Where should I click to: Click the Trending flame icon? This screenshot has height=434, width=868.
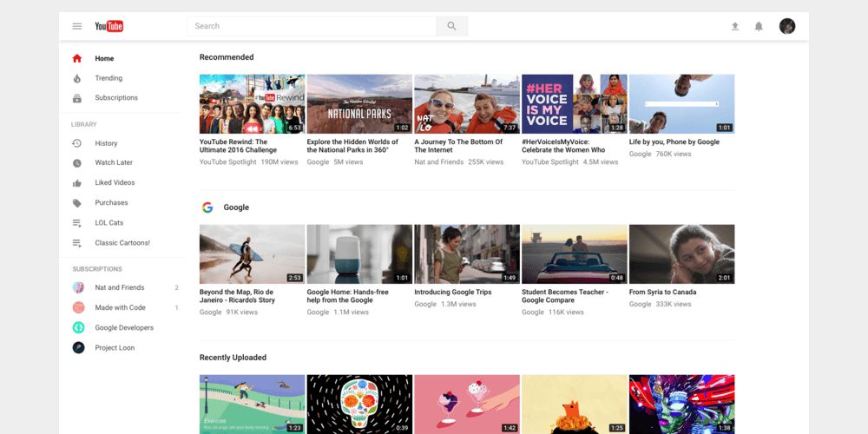tap(77, 79)
